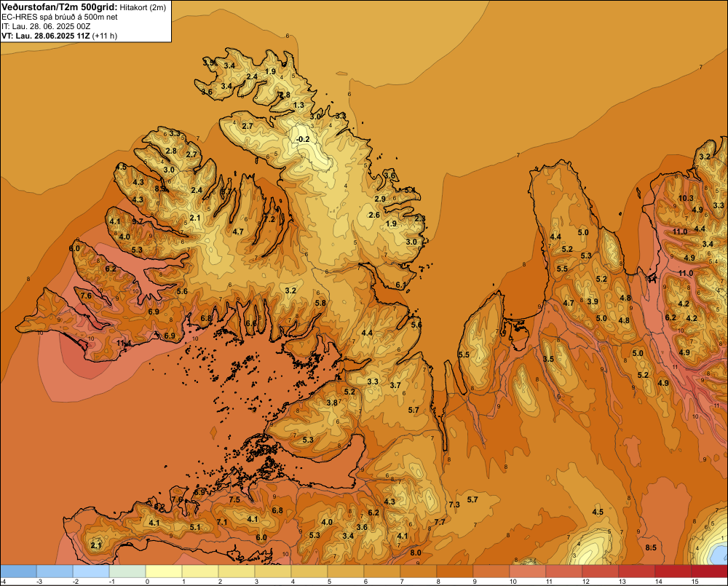The height and width of the screenshot is (586, 728).
Task: Click the '8.5' temperature value
Action: click(651, 547)
